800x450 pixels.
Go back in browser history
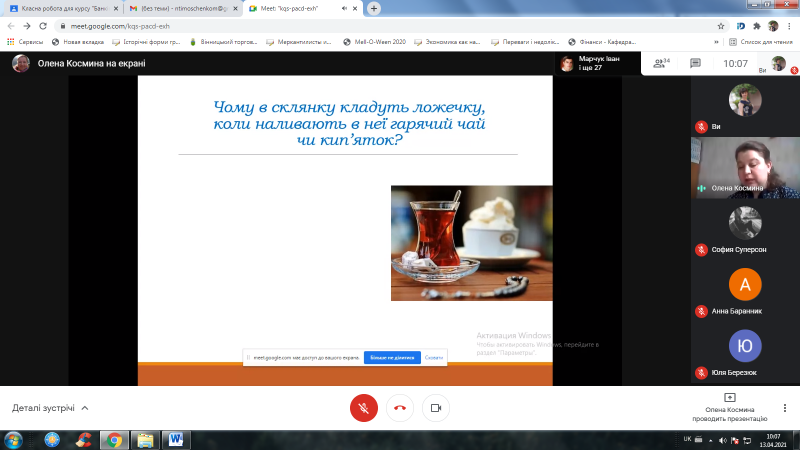coord(11,26)
